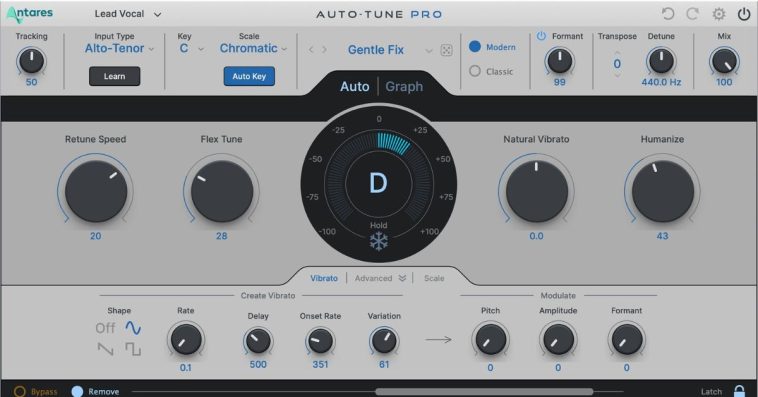Click the Variation knob

pyautogui.click(x=384, y=341)
